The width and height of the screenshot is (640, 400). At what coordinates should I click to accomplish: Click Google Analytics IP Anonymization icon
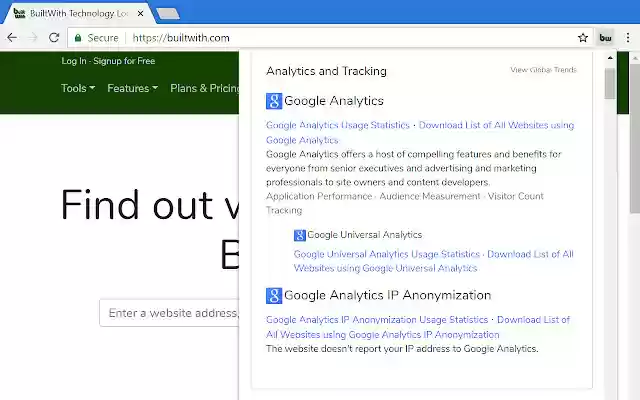(274, 296)
